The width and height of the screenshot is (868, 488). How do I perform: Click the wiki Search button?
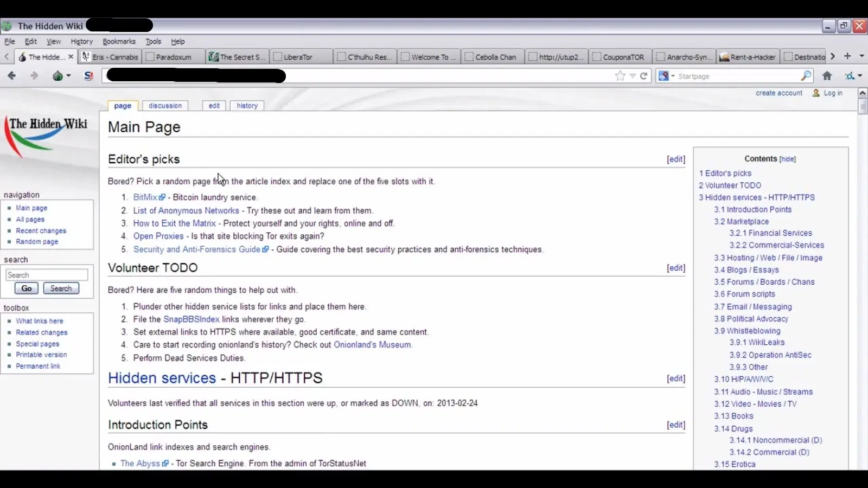61,288
